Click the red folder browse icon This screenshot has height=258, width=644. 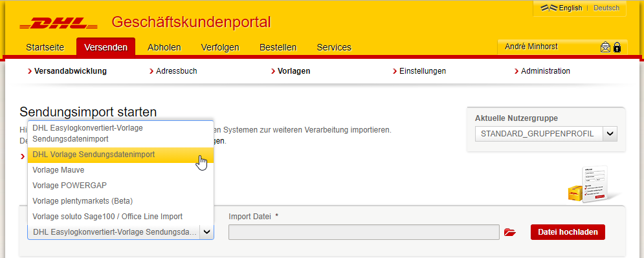(x=509, y=232)
